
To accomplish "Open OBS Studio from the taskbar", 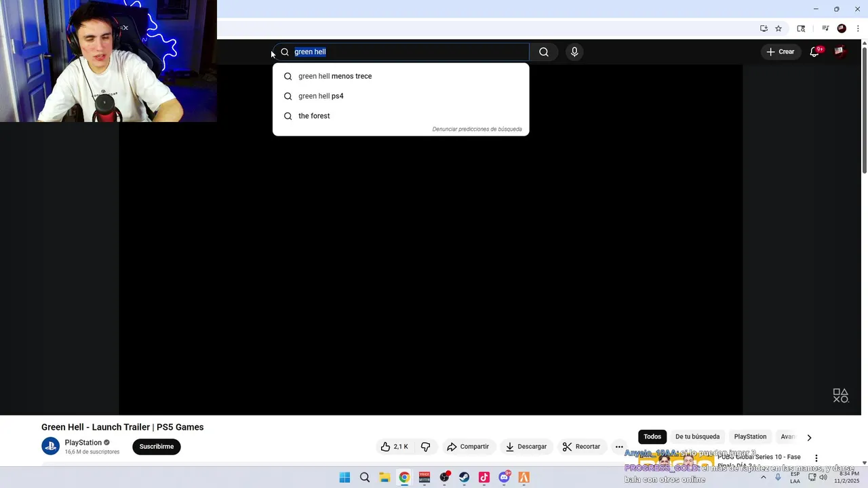I will [x=444, y=477].
